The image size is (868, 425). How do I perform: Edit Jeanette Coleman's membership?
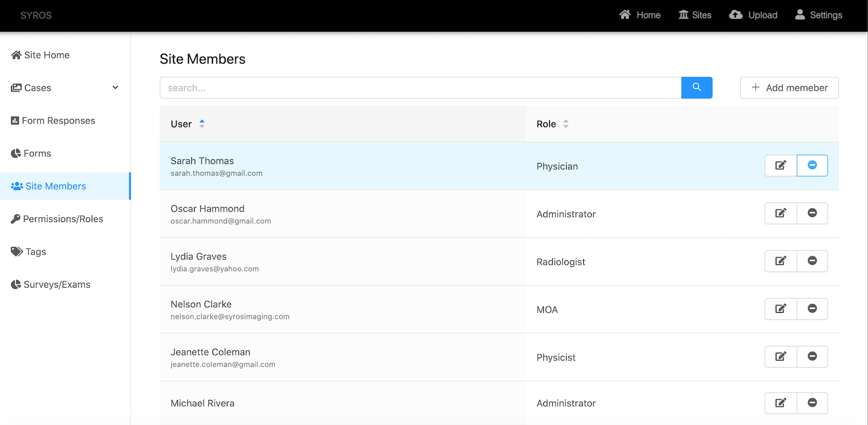(x=781, y=357)
